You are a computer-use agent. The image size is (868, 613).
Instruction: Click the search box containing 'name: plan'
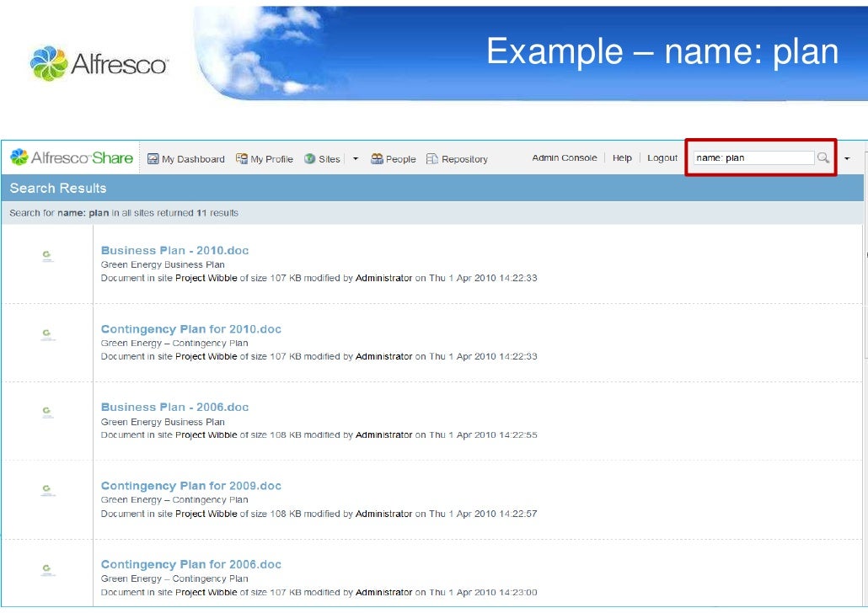(754, 157)
